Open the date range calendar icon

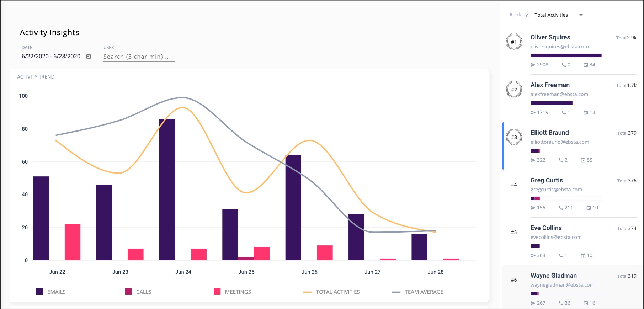click(89, 57)
